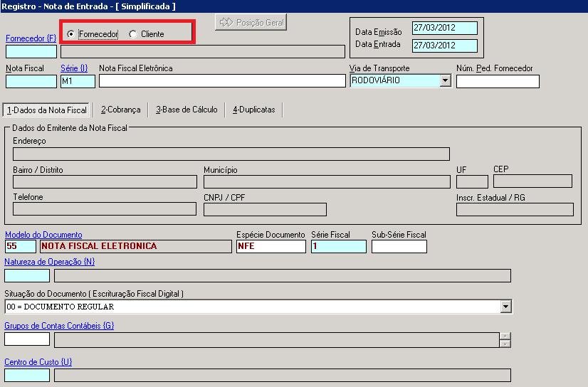This screenshot has height=387, width=588.
Task: Switch to the 2-Cobrança tab
Action: click(x=121, y=110)
